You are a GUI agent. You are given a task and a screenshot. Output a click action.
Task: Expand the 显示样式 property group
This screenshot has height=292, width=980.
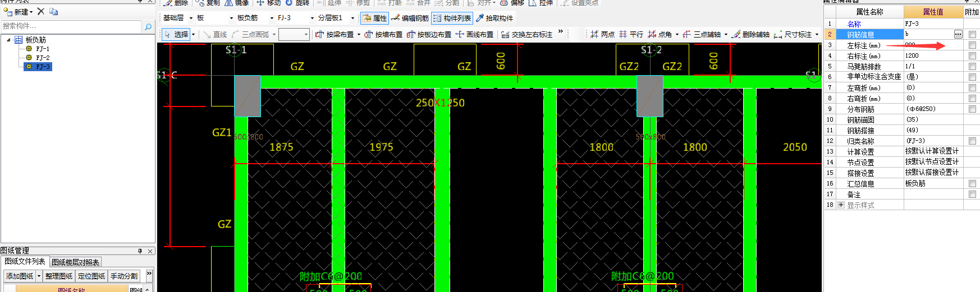tap(841, 205)
